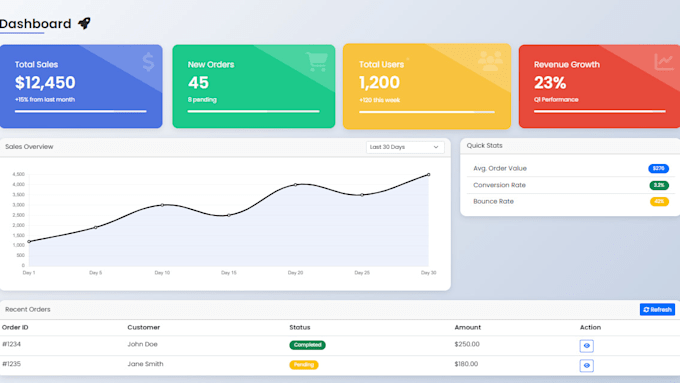Click the rocket icon beside Dashboard title
This screenshot has height=383, width=680.
(x=85, y=23)
